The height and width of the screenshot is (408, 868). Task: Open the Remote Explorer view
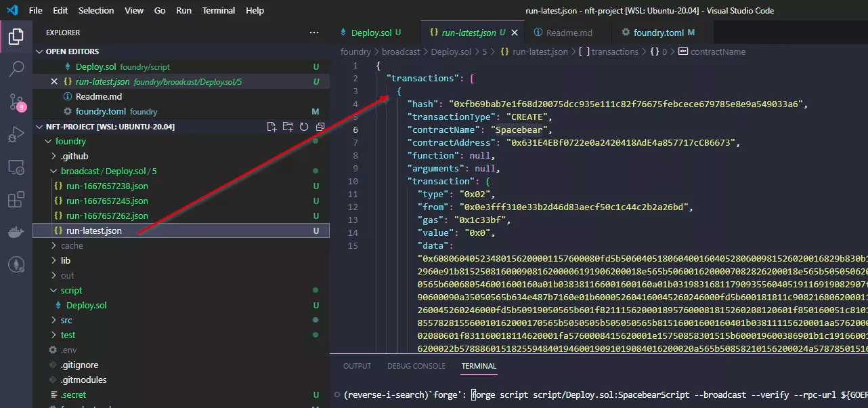point(16,167)
